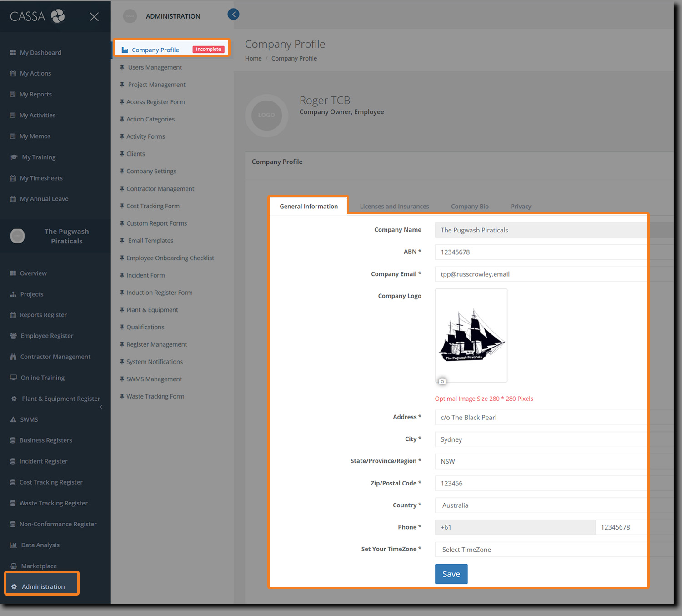The height and width of the screenshot is (616, 682).
Task: Click the pin icon beside Users Management
Action: point(122,67)
